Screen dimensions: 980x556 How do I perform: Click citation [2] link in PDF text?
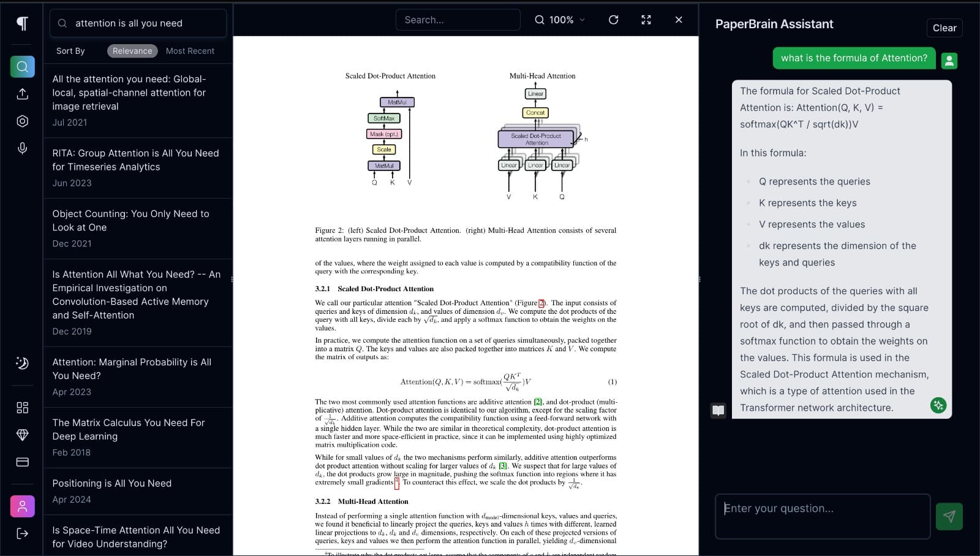tap(538, 402)
